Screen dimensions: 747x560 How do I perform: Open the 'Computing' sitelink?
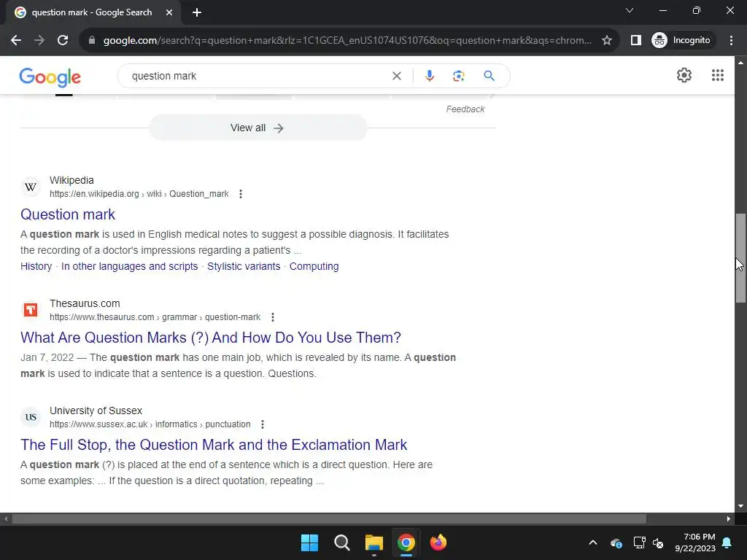pos(314,267)
